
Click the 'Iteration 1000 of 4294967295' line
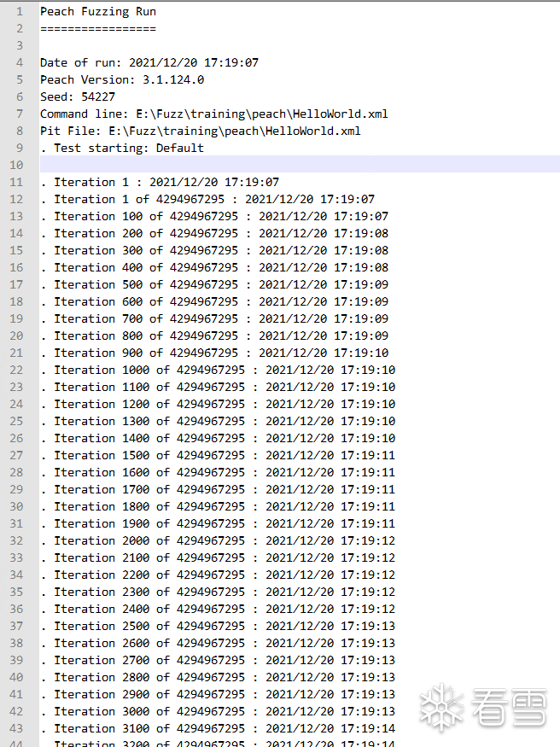pos(218,371)
